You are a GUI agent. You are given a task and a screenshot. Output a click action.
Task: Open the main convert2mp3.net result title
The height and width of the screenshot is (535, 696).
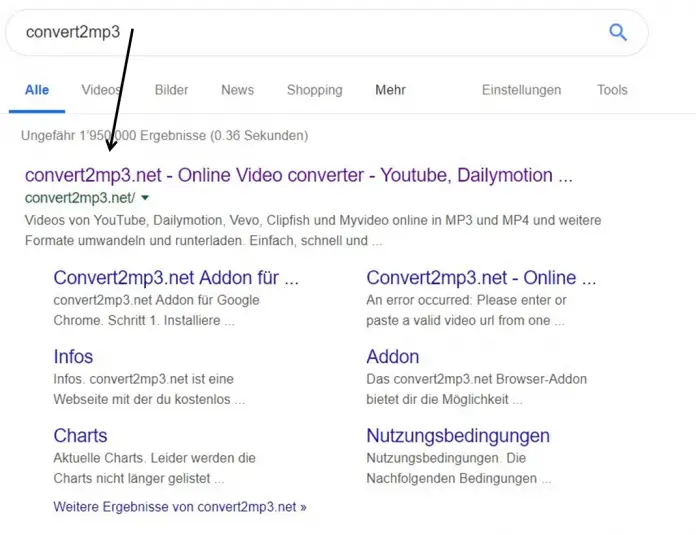298,175
